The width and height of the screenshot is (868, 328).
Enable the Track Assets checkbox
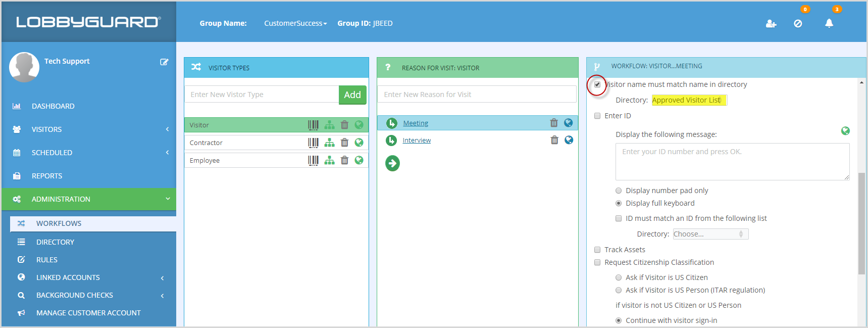click(x=597, y=250)
